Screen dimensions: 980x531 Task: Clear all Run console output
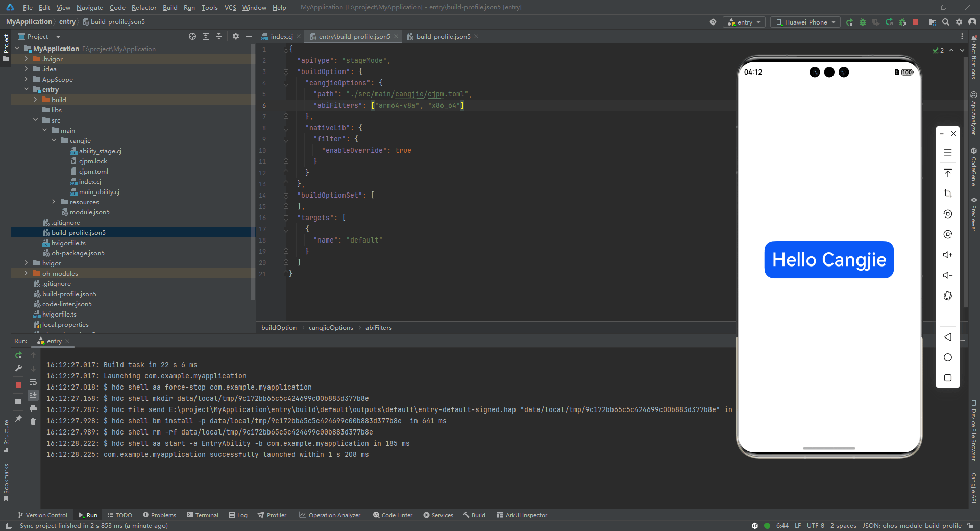click(x=33, y=422)
